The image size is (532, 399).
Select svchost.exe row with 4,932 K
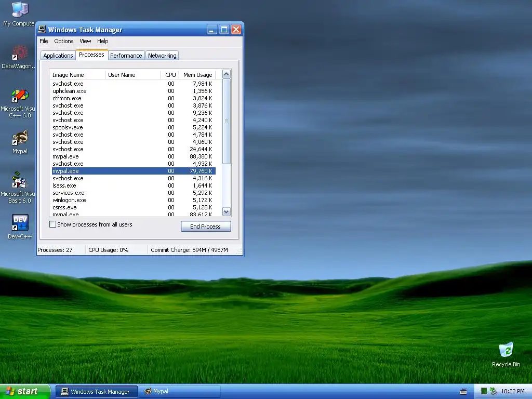pos(134,164)
